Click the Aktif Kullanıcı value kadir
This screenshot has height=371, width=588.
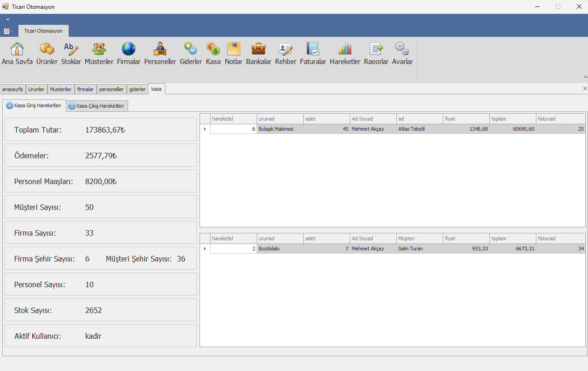(93, 336)
